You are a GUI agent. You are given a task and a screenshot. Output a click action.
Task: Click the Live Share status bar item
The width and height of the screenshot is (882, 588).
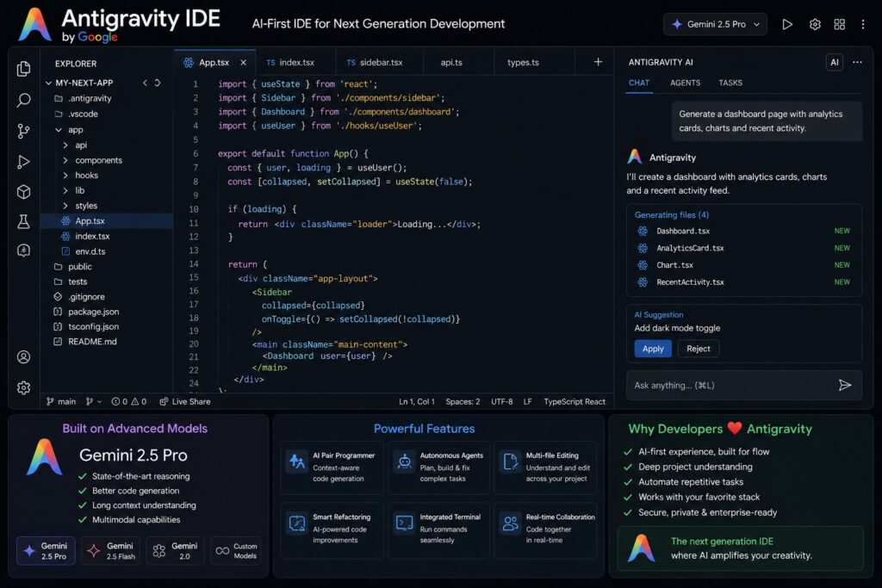tap(185, 401)
